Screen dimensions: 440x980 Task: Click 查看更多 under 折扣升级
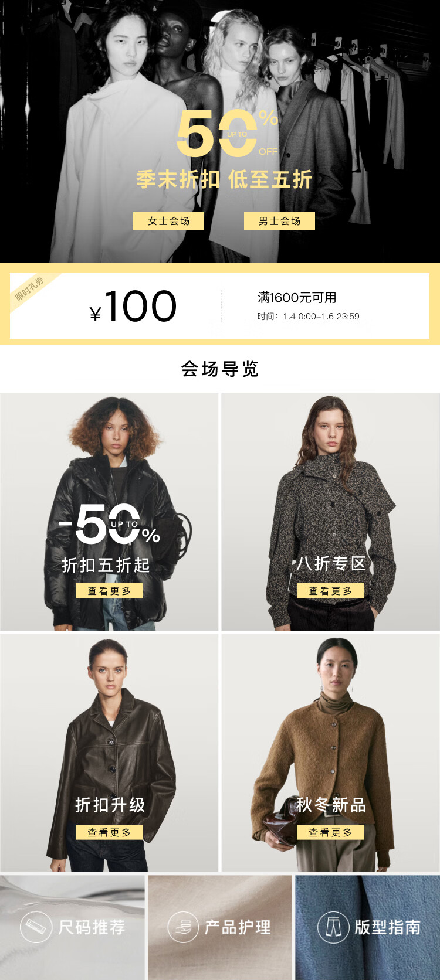[x=109, y=832]
